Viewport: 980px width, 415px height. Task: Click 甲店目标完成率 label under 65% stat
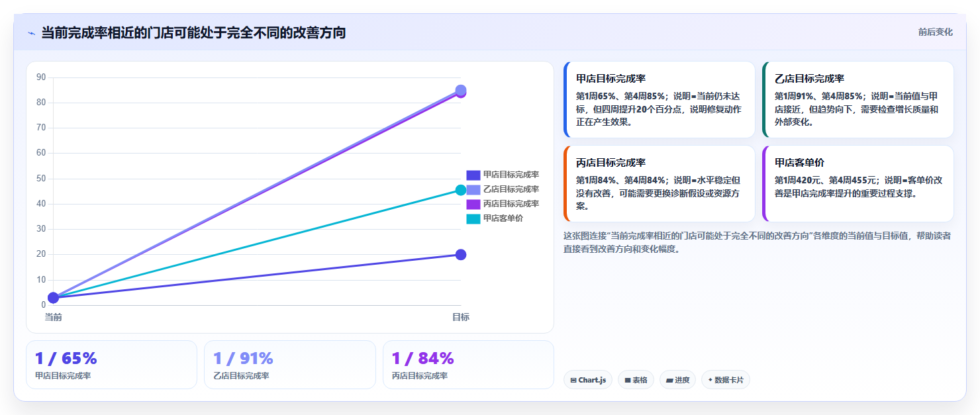(x=63, y=376)
